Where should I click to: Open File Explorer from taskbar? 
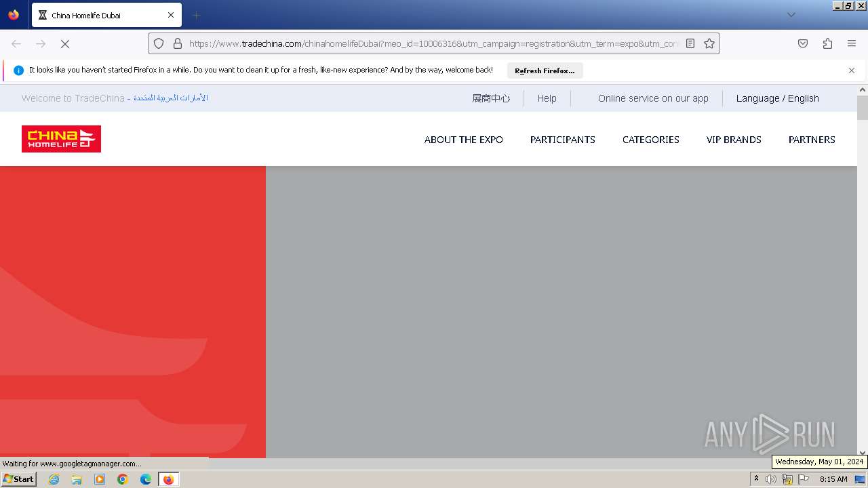click(x=77, y=479)
